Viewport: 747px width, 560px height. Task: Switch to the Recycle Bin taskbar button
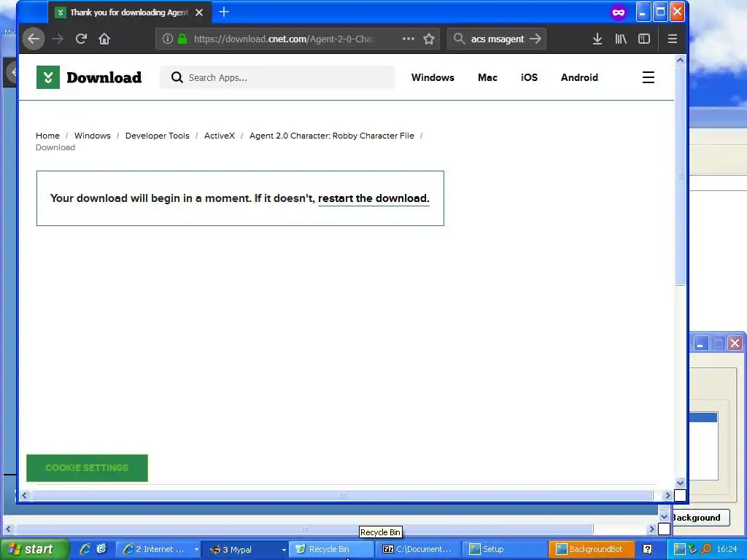pyautogui.click(x=332, y=549)
